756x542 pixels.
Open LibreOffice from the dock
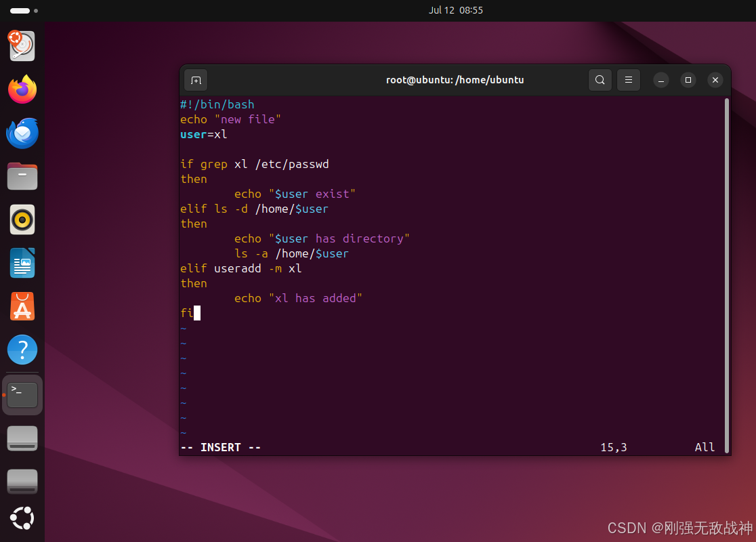coord(22,263)
